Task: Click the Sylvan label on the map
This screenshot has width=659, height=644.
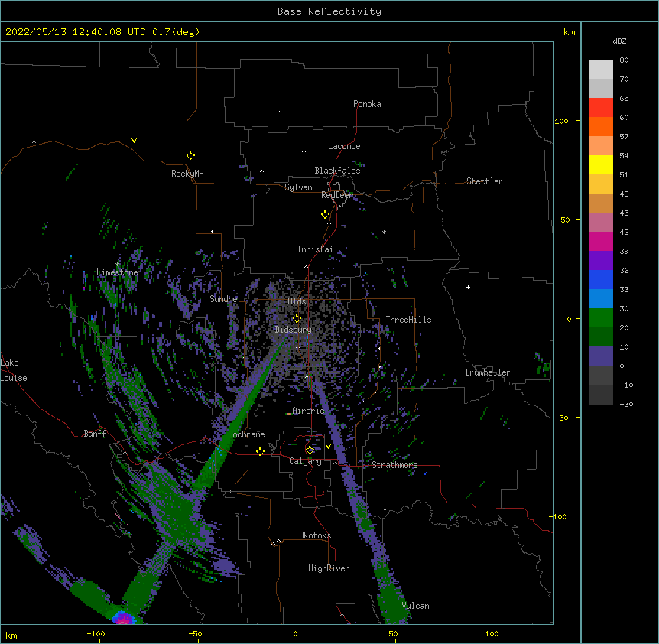Action: (x=298, y=187)
